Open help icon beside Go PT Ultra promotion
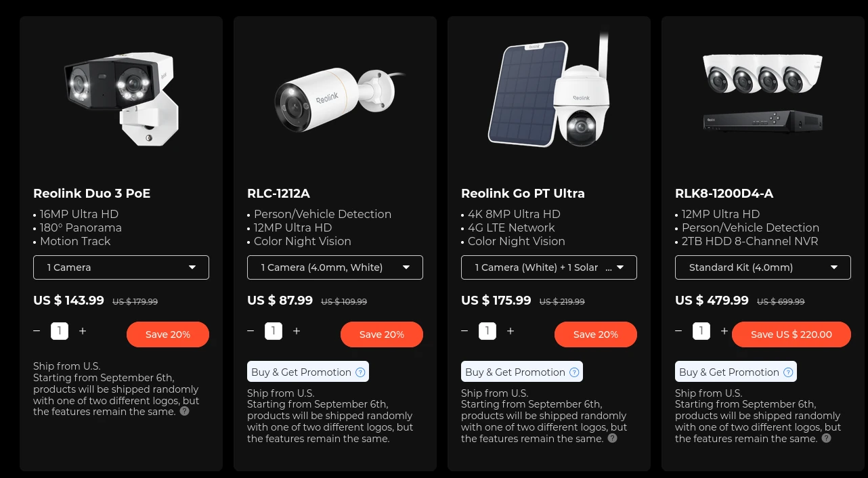This screenshot has height=478, width=868. [574, 372]
